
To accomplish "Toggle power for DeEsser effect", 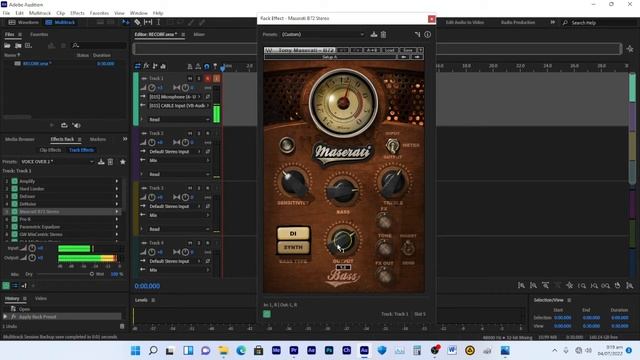I will 14,196.
